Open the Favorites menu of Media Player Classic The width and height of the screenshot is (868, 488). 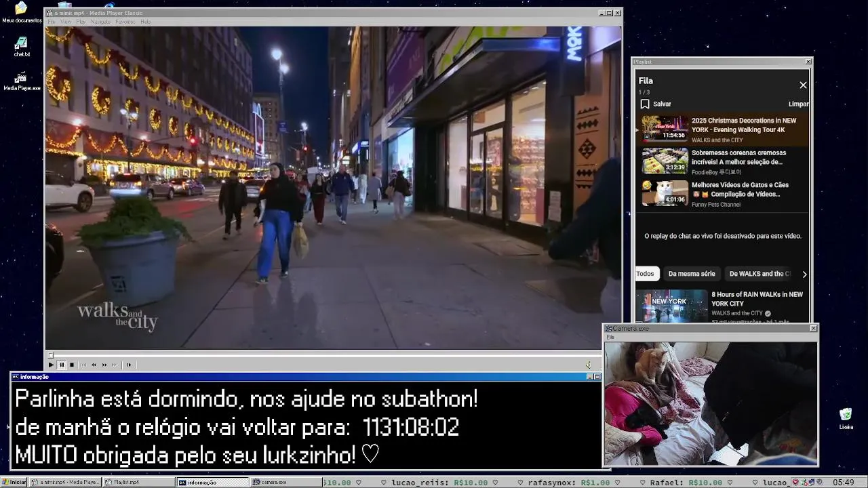tap(125, 22)
